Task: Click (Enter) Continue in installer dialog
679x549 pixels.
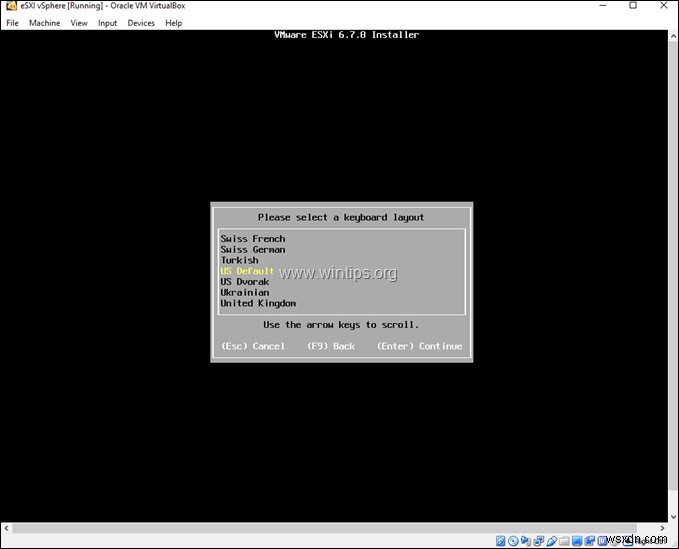Action: tap(419, 346)
